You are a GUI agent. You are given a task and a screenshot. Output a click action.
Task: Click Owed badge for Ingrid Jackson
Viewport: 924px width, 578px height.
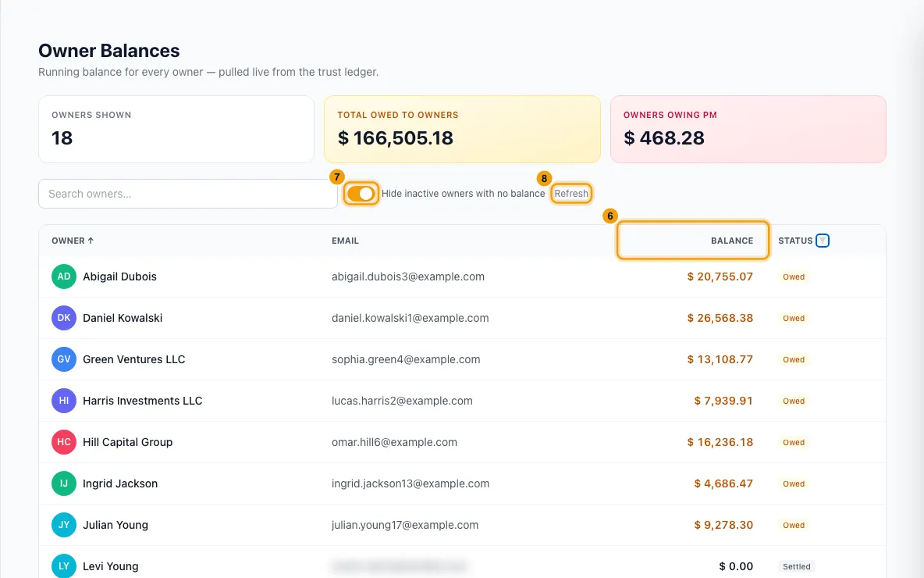pos(794,483)
